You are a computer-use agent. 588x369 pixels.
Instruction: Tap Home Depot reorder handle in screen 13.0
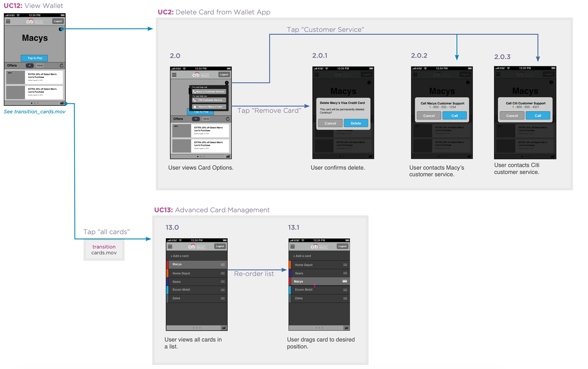[x=223, y=273]
